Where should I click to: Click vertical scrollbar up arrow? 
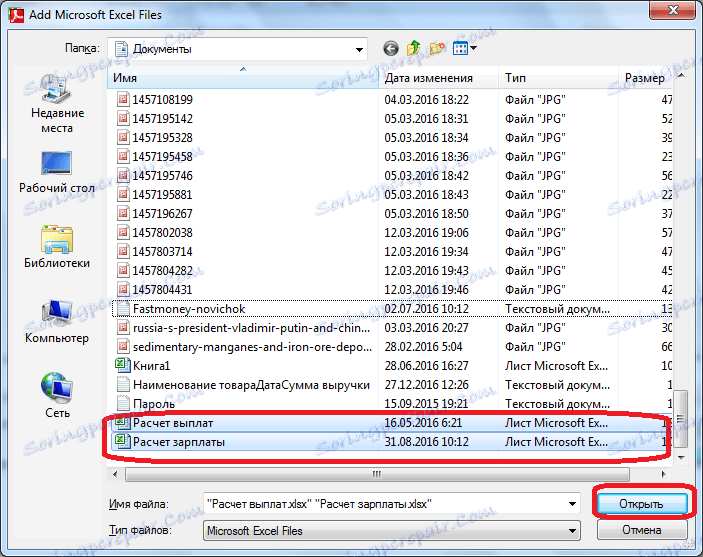pos(681,76)
